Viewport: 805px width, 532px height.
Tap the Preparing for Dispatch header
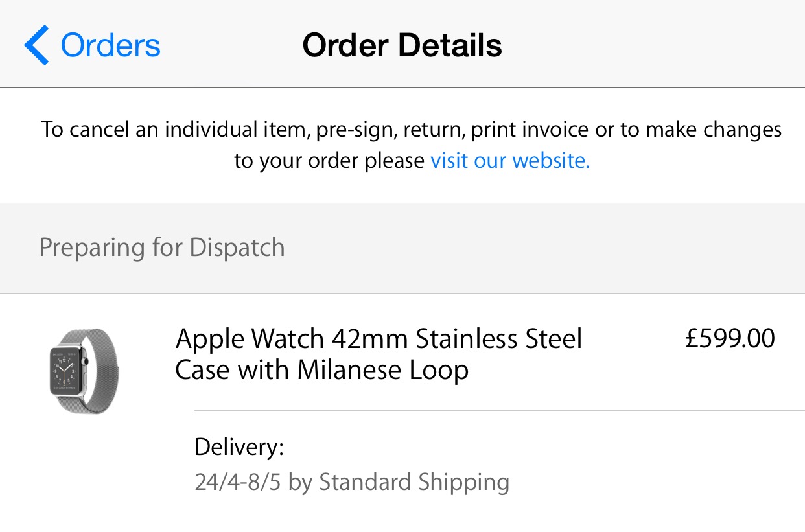click(162, 248)
